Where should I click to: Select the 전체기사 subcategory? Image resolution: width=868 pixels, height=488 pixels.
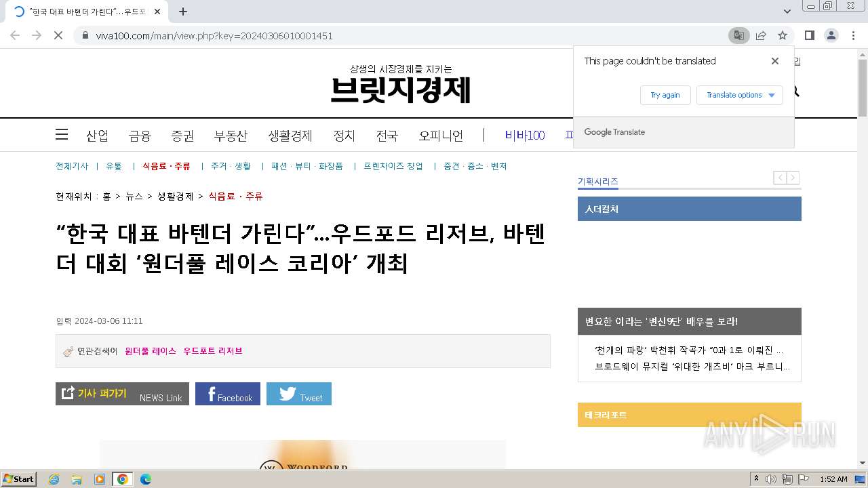pos(72,166)
